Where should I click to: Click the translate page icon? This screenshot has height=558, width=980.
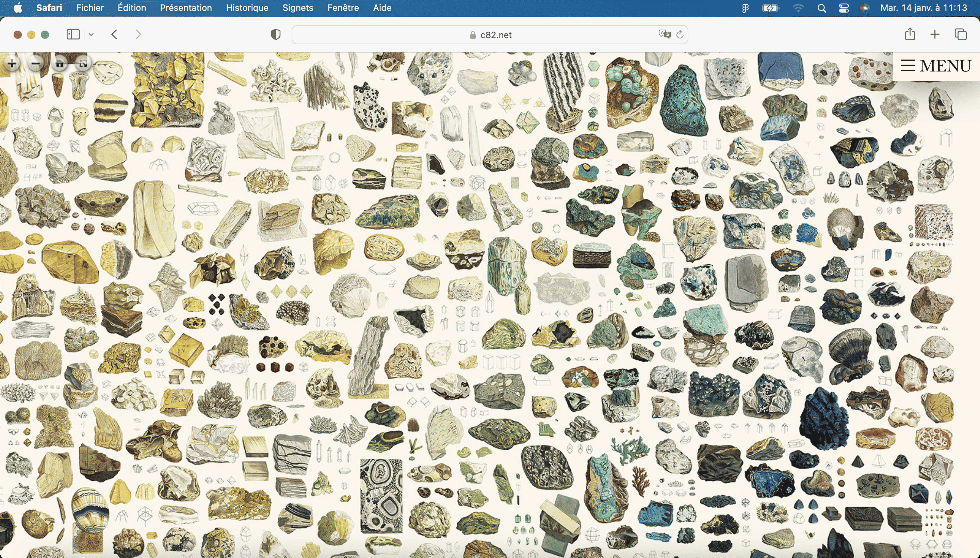click(x=665, y=34)
